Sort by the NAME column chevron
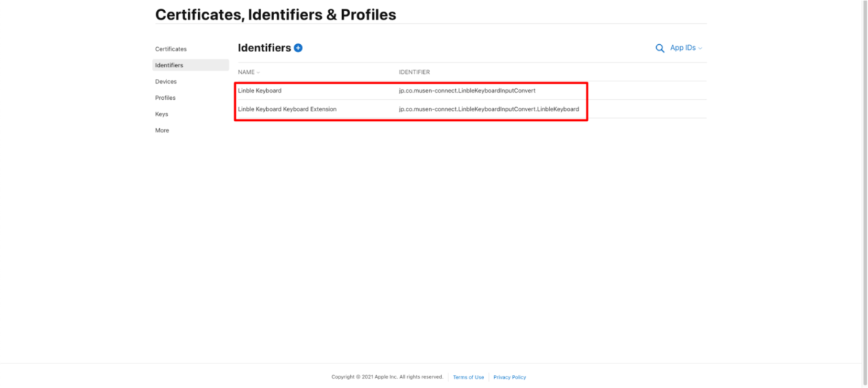The width and height of the screenshot is (868, 388). coord(258,72)
